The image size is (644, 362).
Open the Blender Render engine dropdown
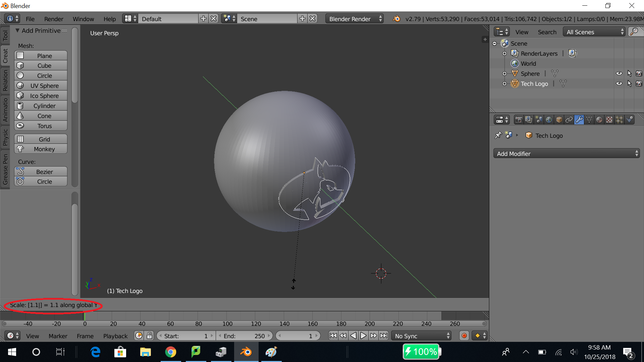pyautogui.click(x=355, y=19)
